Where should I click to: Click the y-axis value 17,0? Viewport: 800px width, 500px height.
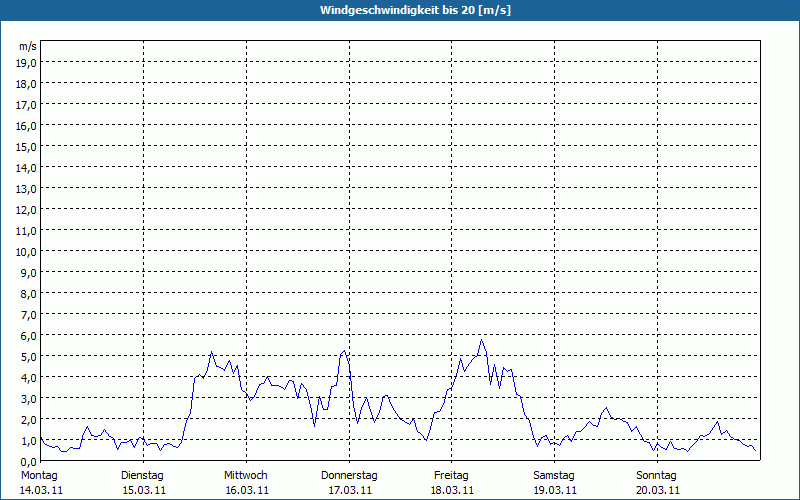click(26, 105)
